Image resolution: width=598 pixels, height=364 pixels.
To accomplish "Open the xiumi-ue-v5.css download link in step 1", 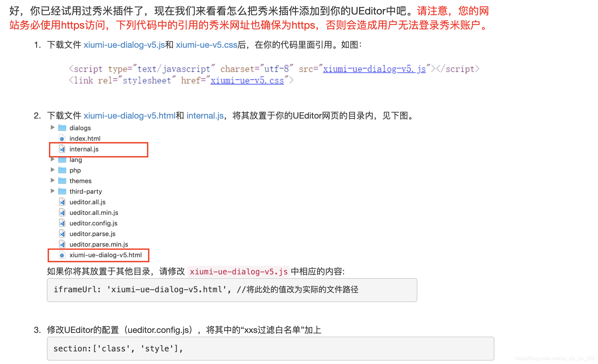I will click(x=206, y=45).
